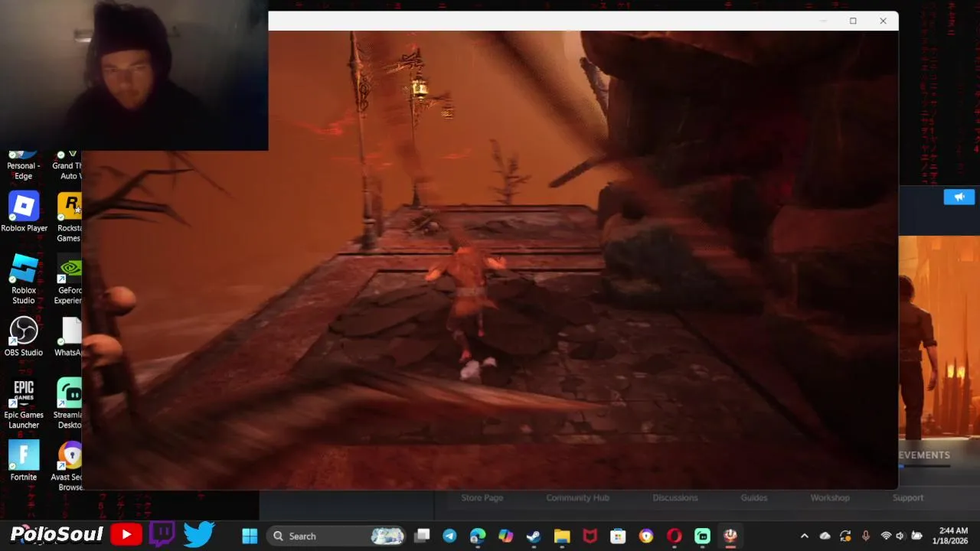Select the Fortnite desktop shortcut
This screenshot has height=551, width=980.
point(24,461)
